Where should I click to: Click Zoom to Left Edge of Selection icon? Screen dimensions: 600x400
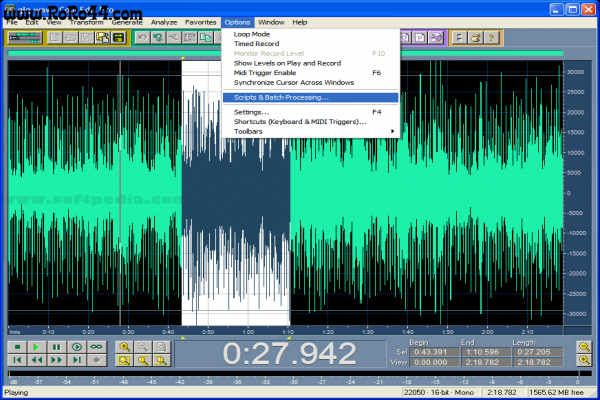pyautogui.click(x=143, y=360)
